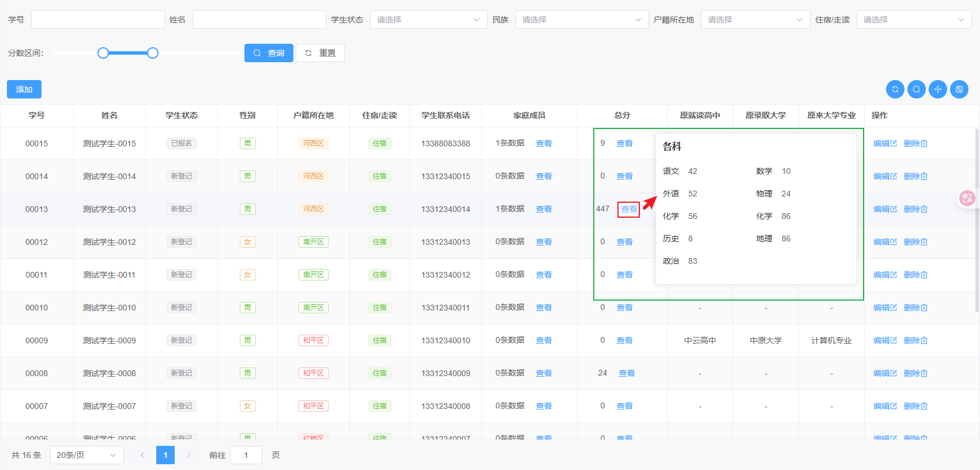Edit student 00008 via 编辑
The width and height of the screenshot is (980, 470).
tap(885, 373)
